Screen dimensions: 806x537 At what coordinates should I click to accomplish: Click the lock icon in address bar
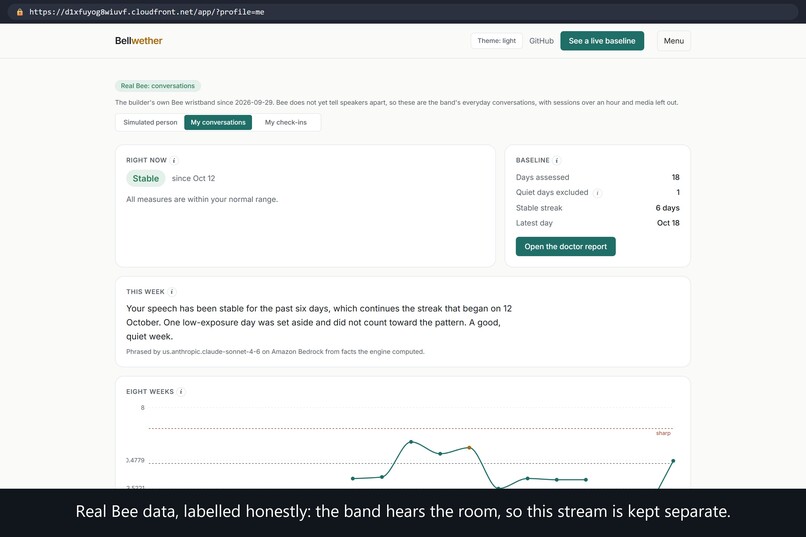coord(20,12)
